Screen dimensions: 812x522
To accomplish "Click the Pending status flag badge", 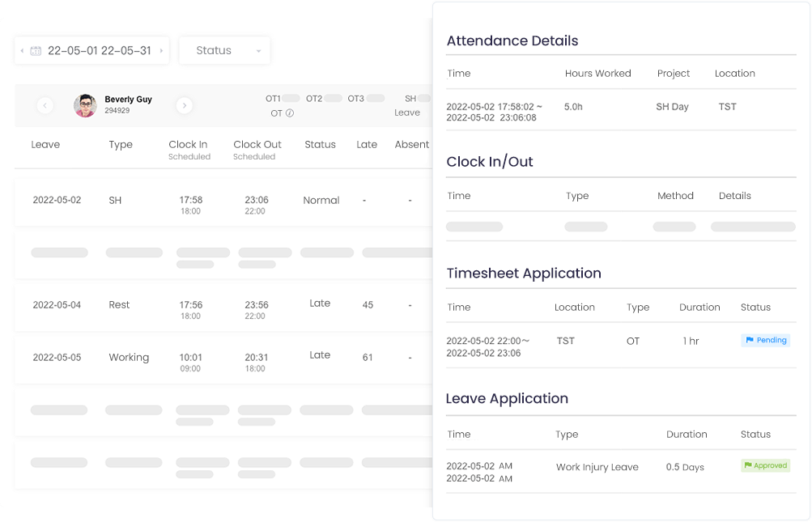I will [765, 340].
